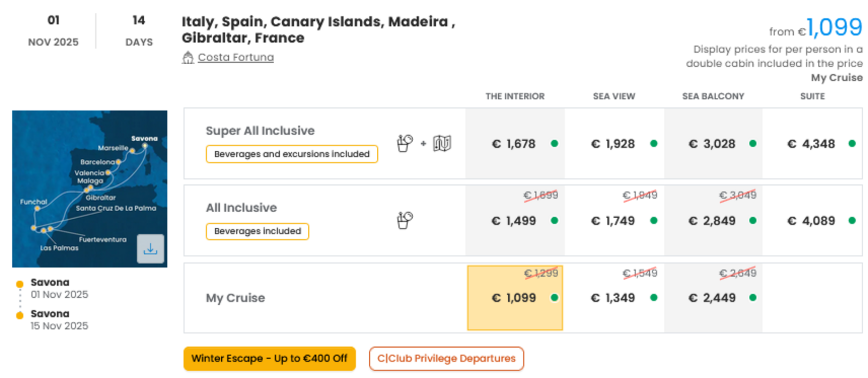Image resolution: width=868 pixels, height=378 pixels.
Task: Open the Costa Fortuna ship link
Action: coord(235,57)
